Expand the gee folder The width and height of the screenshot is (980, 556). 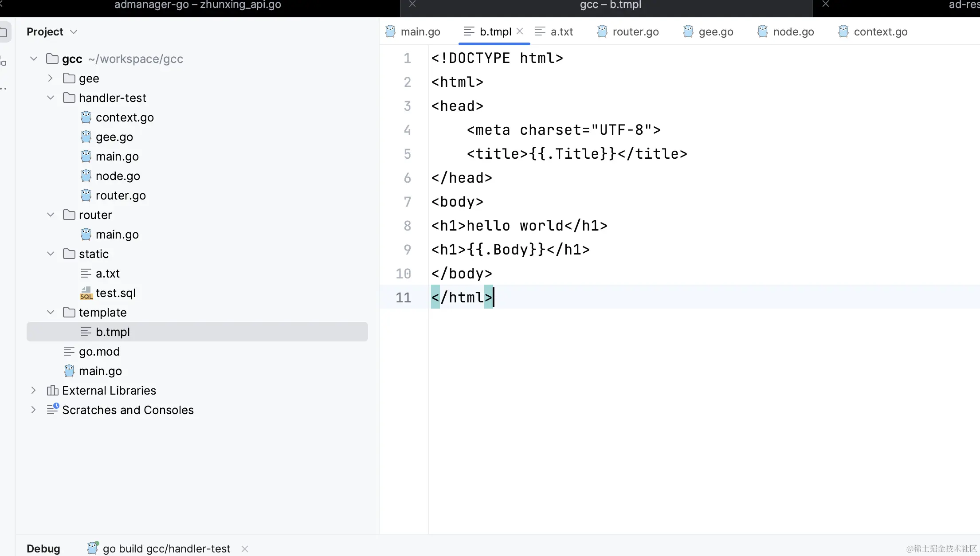[51, 78]
